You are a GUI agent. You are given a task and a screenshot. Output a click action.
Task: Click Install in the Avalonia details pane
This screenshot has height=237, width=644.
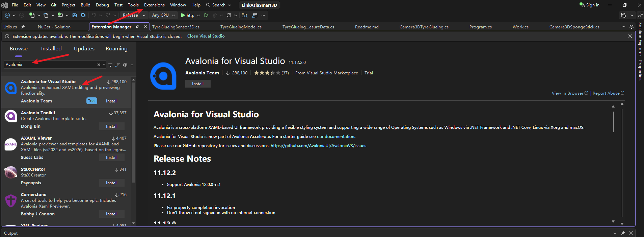click(198, 84)
